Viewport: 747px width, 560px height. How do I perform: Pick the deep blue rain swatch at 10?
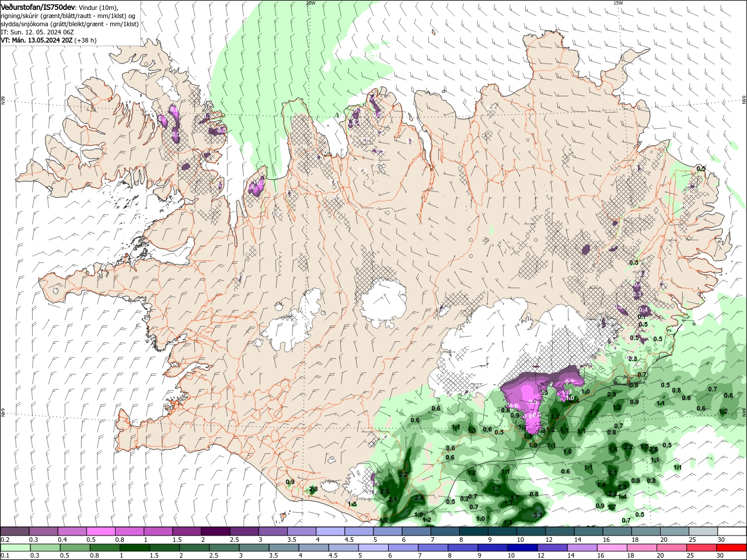[x=522, y=548]
